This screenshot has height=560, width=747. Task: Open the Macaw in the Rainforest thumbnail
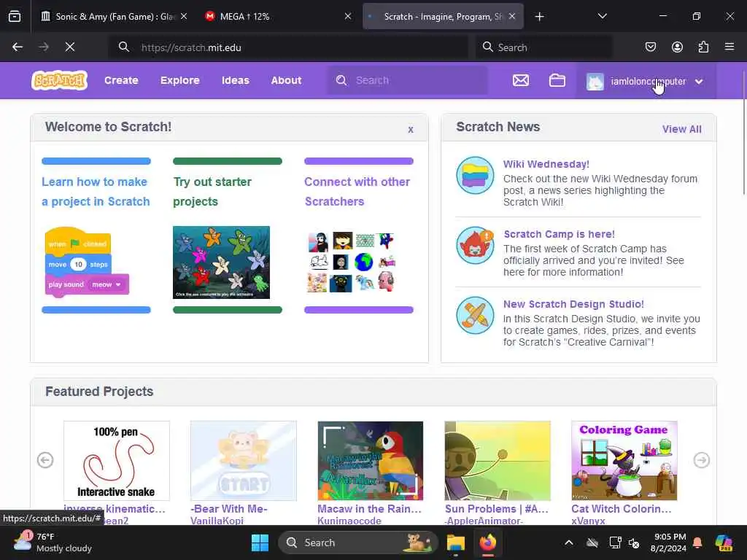[x=370, y=461]
